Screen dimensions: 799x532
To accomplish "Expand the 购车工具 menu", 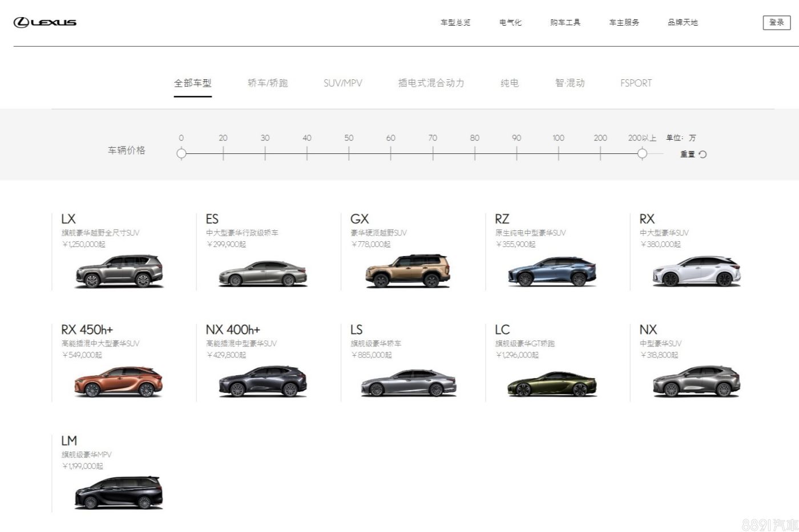I will point(565,22).
